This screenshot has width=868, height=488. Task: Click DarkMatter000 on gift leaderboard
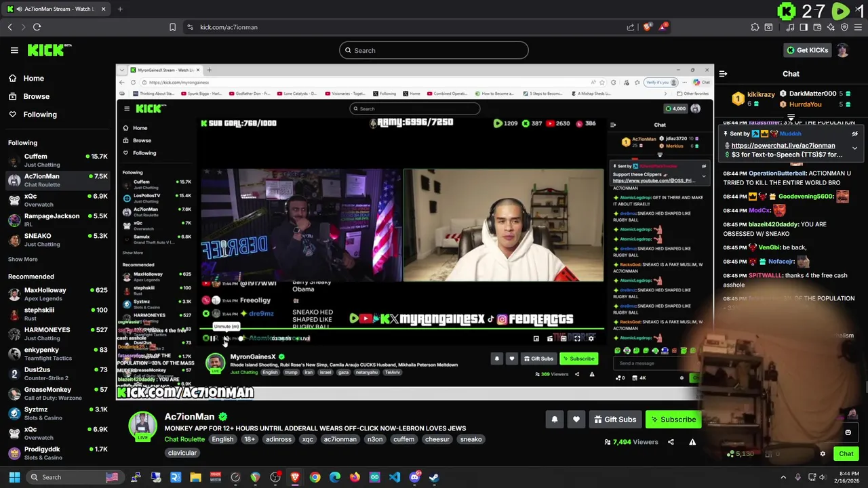tap(812, 94)
